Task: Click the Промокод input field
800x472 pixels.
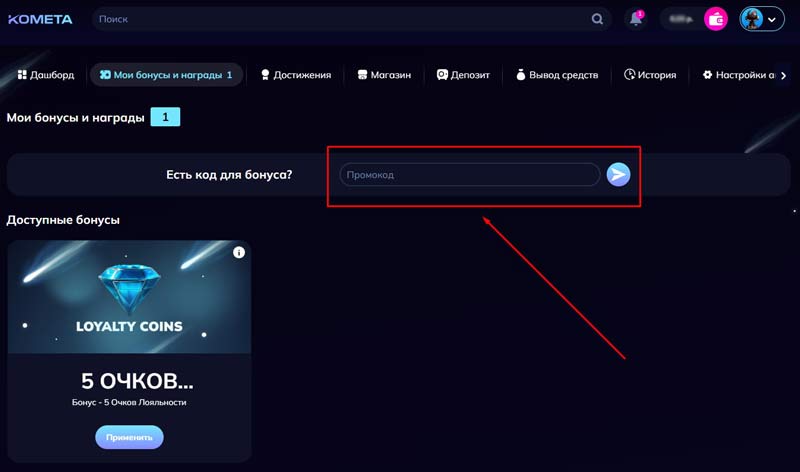Action: click(x=469, y=175)
